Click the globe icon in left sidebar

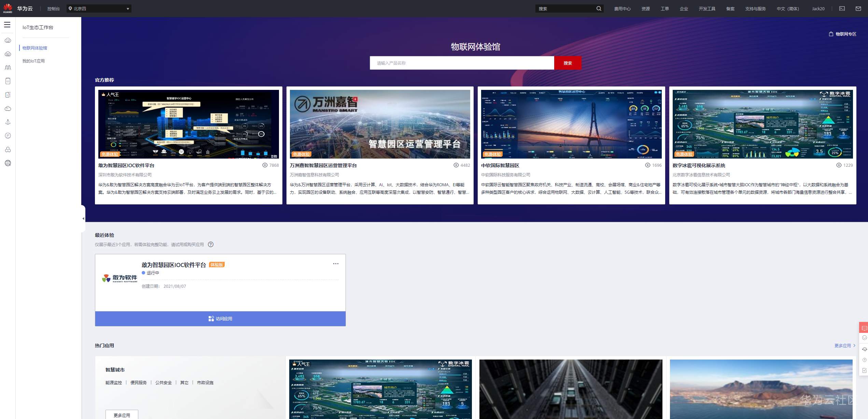(8, 163)
